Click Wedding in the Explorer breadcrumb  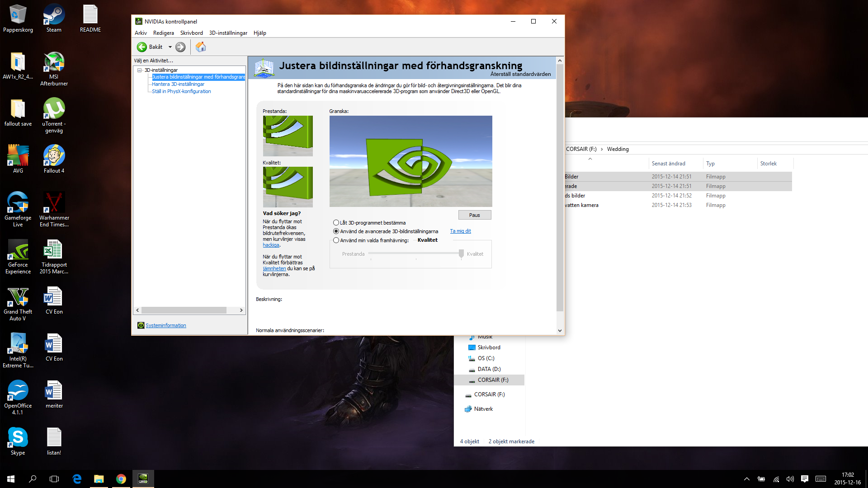click(618, 149)
